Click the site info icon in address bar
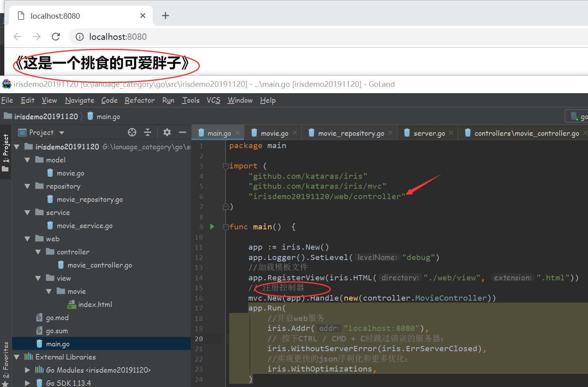The width and height of the screenshot is (588, 387). coord(80,37)
